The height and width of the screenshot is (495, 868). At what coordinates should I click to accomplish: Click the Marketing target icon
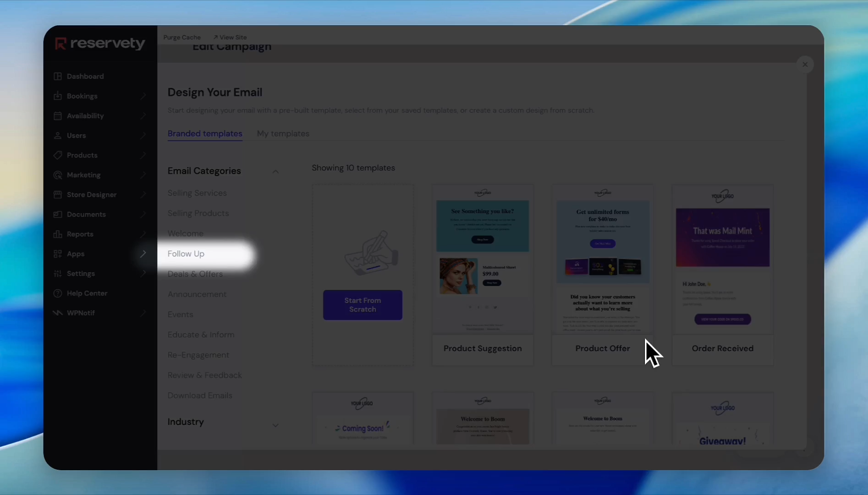pos(57,175)
